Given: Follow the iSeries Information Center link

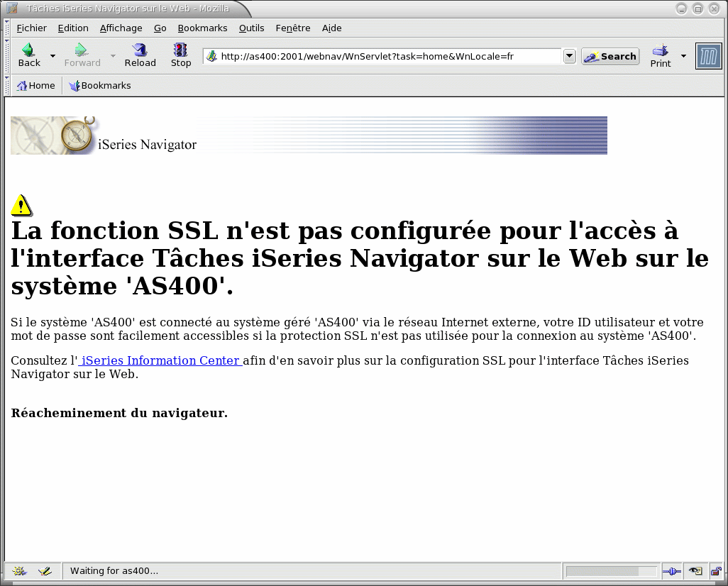Looking at the screenshot, I should click(160, 360).
